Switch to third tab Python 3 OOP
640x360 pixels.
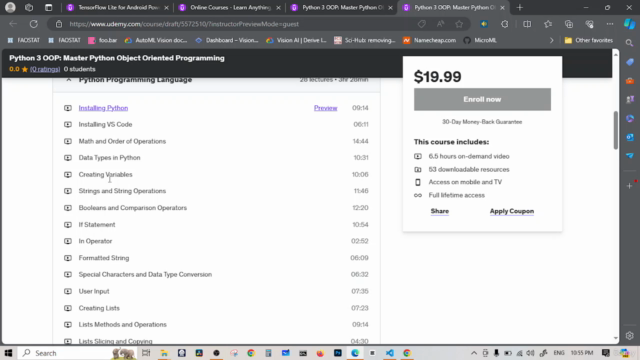342,7
